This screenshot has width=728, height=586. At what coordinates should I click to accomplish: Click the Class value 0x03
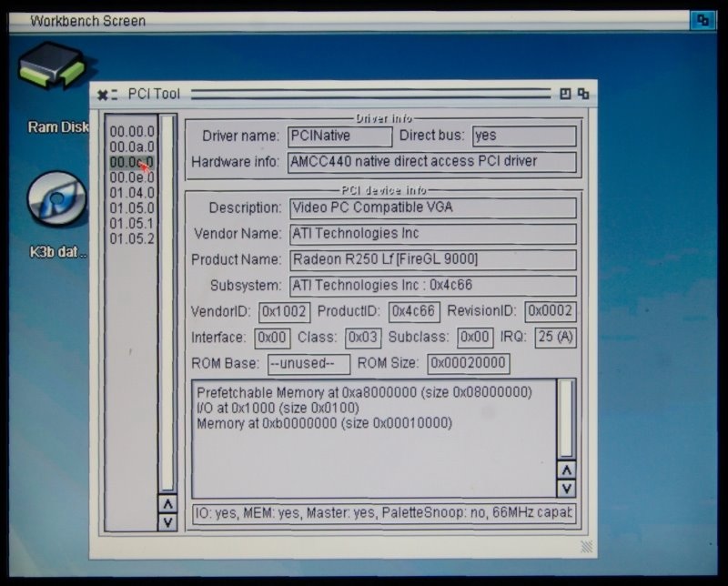click(x=363, y=338)
